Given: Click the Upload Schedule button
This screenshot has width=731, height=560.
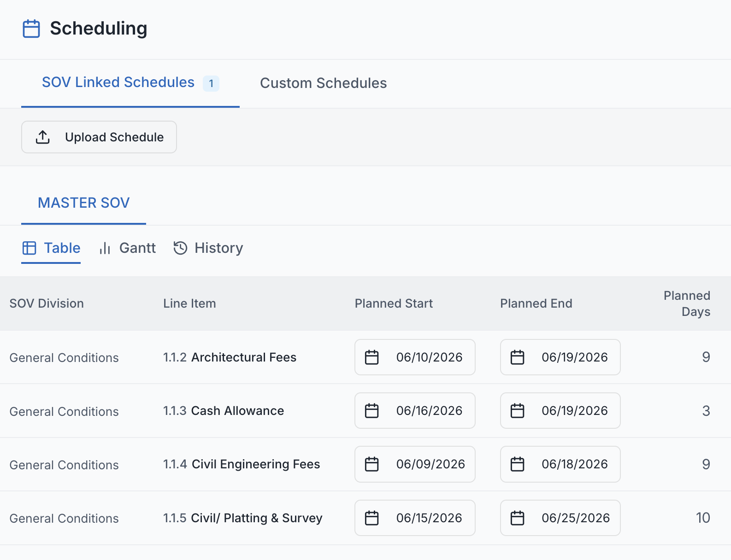Looking at the screenshot, I should [x=99, y=137].
